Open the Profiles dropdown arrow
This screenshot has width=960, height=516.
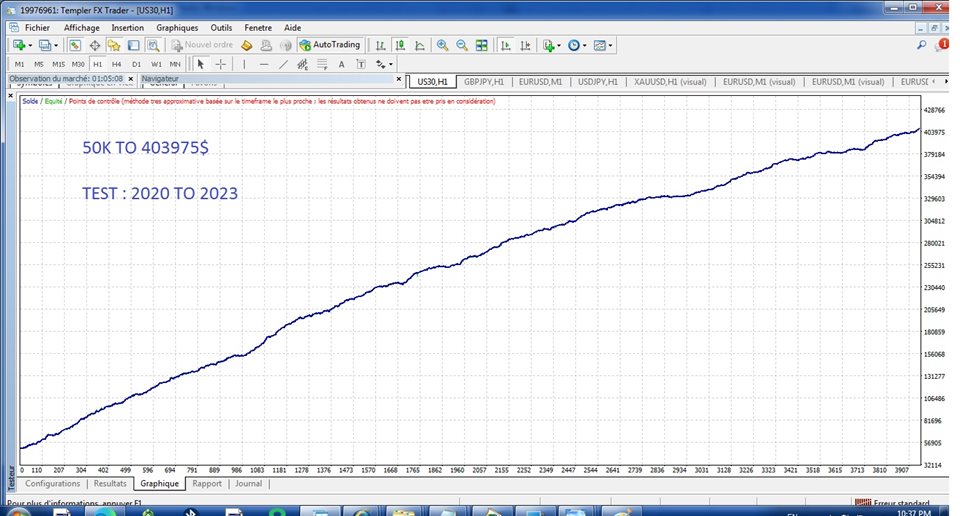click(56, 45)
